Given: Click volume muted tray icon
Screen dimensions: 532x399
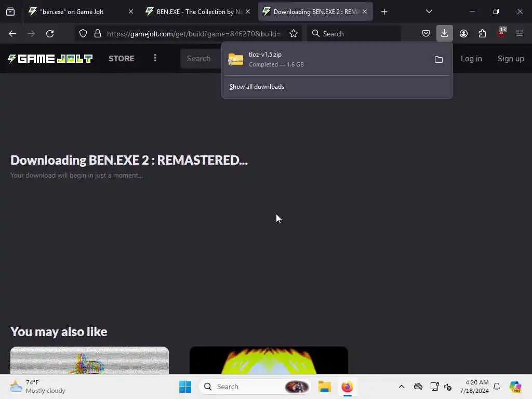Looking at the screenshot, I should tap(448, 387).
